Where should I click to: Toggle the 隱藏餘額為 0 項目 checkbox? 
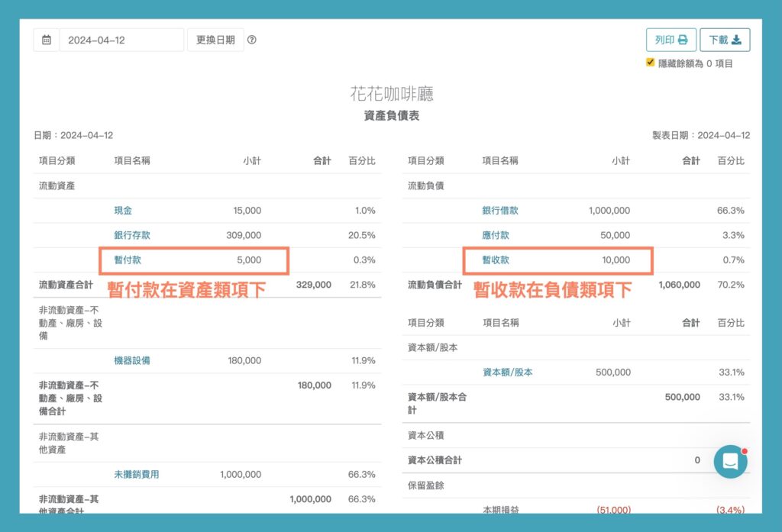650,63
